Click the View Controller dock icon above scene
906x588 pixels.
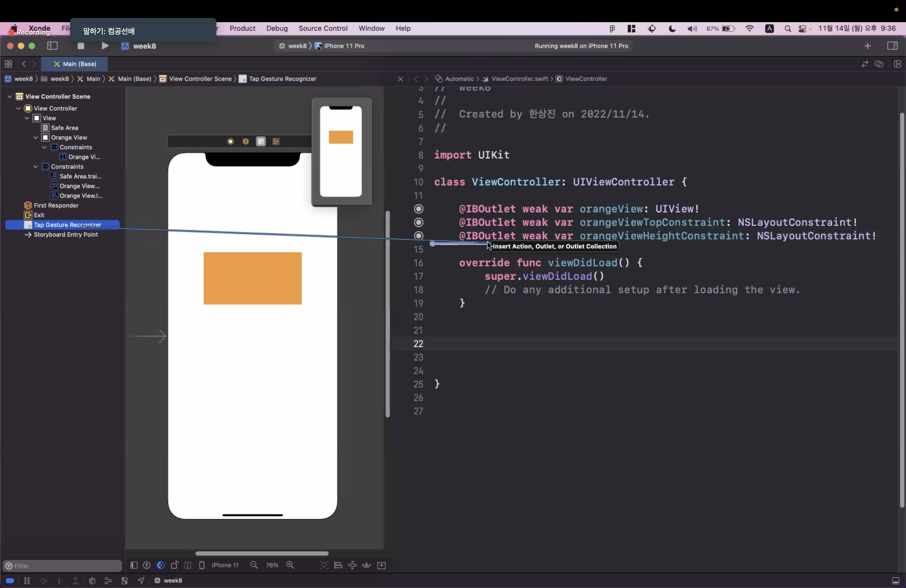tap(230, 142)
